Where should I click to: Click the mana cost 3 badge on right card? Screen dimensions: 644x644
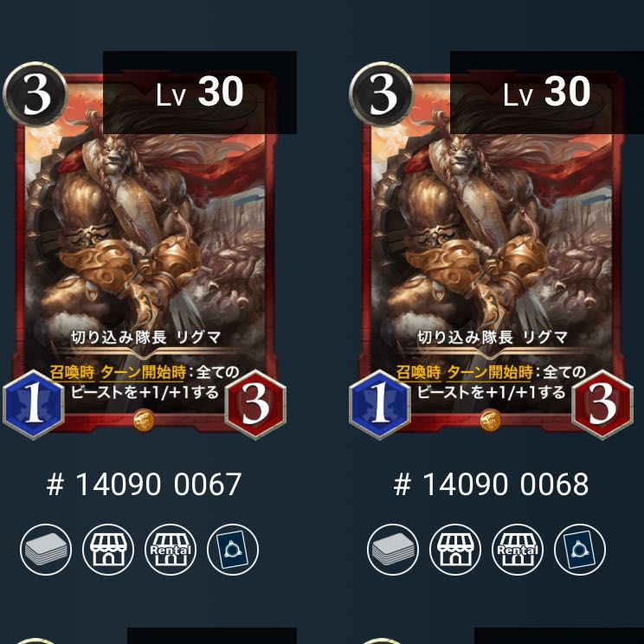(382, 94)
